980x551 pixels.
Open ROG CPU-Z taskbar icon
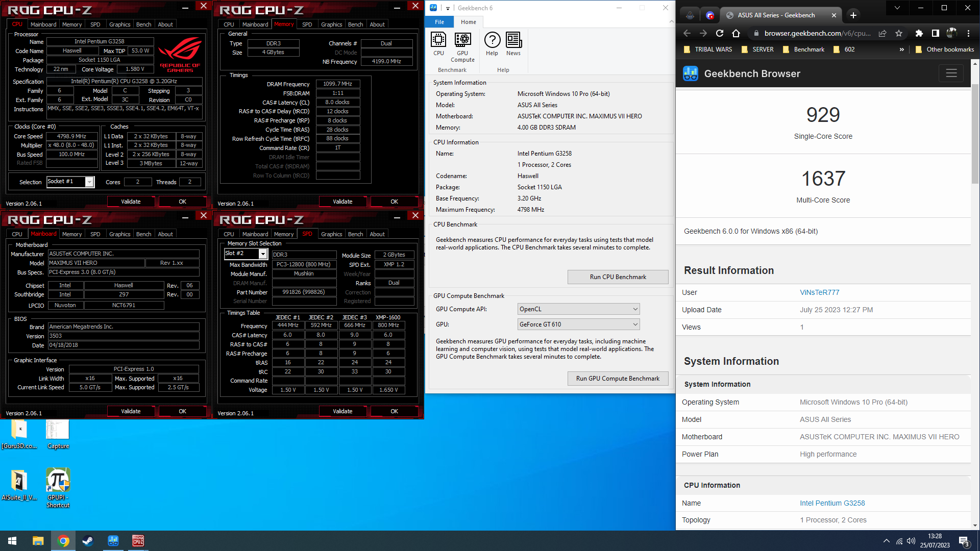coord(138,541)
